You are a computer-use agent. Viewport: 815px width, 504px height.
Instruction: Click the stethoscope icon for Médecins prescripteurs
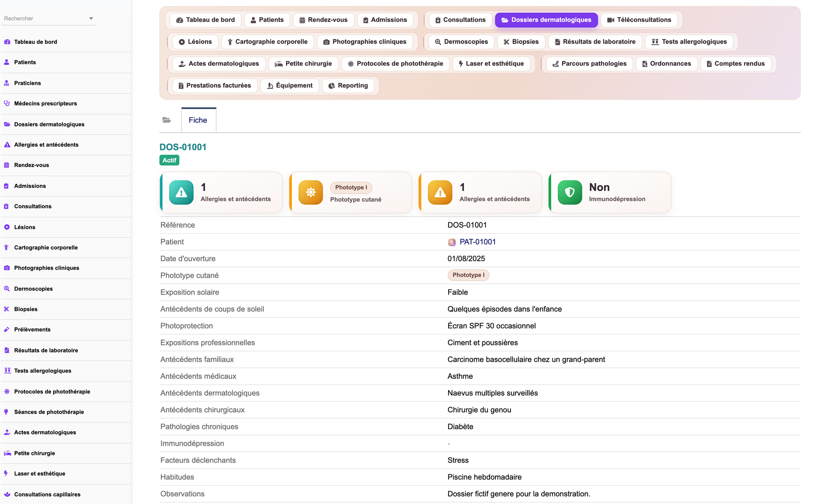(x=7, y=103)
